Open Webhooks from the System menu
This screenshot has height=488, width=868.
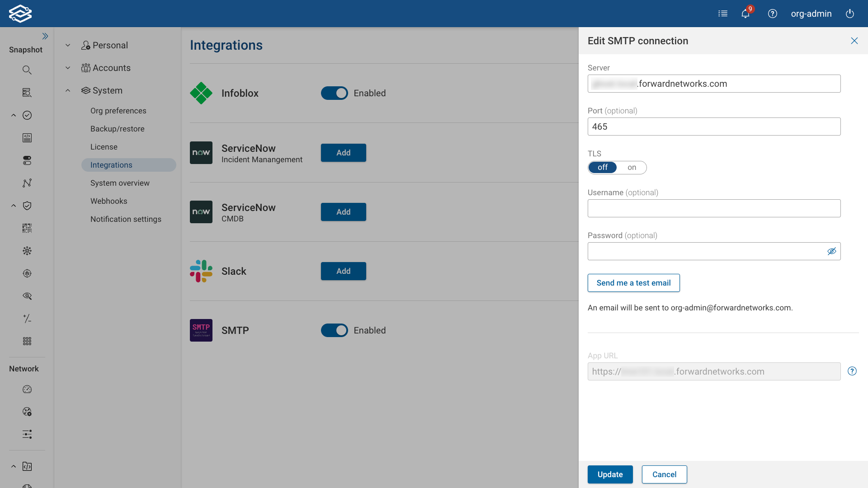click(108, 201)
